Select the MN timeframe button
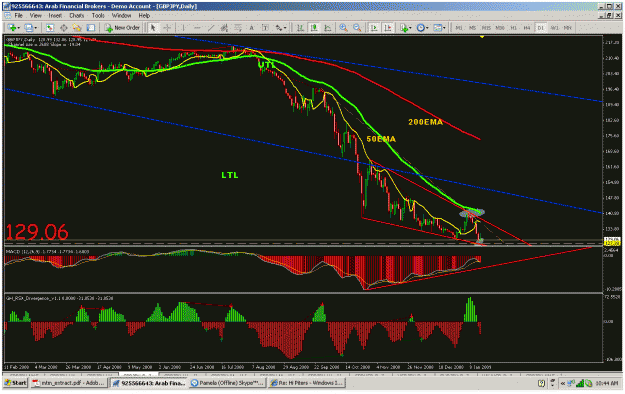Screen dimensions: 625x394 568,28
